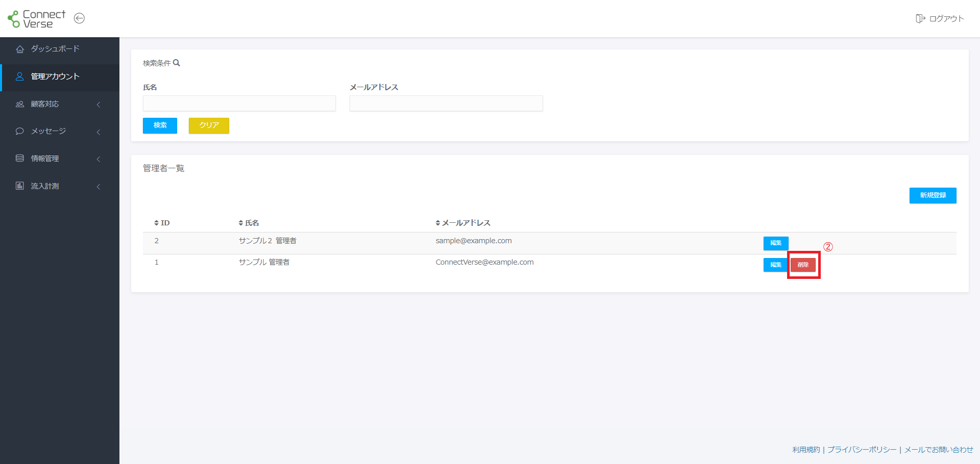The image size is (980, 464).
Task: Open メールでお問い合わせ footer link
Action: click(939, 450)
